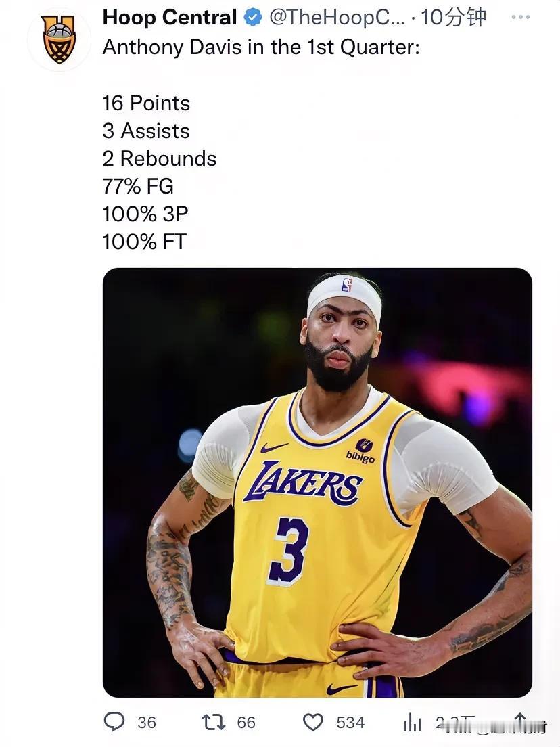The width and height of the screenshot is (560, 747).
Task: Open the view analytics bar chart icon
Action: [x=413, y=723]
